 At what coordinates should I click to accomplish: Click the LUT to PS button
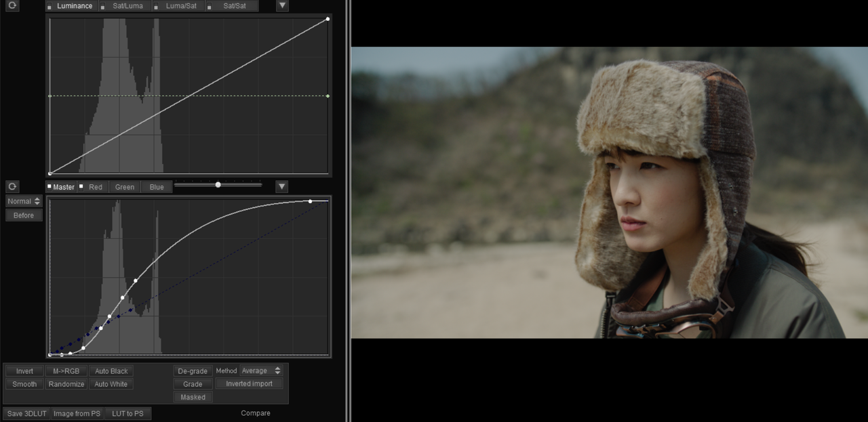128,413
